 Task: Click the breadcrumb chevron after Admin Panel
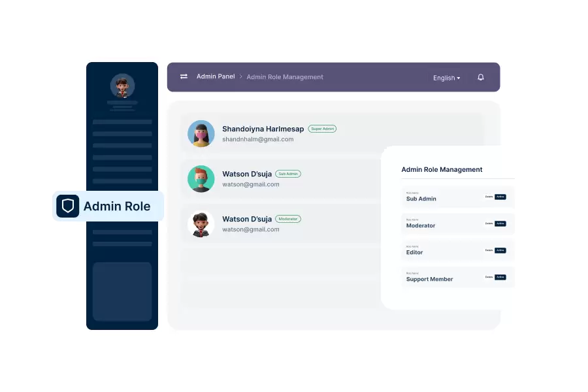point(240,76)
